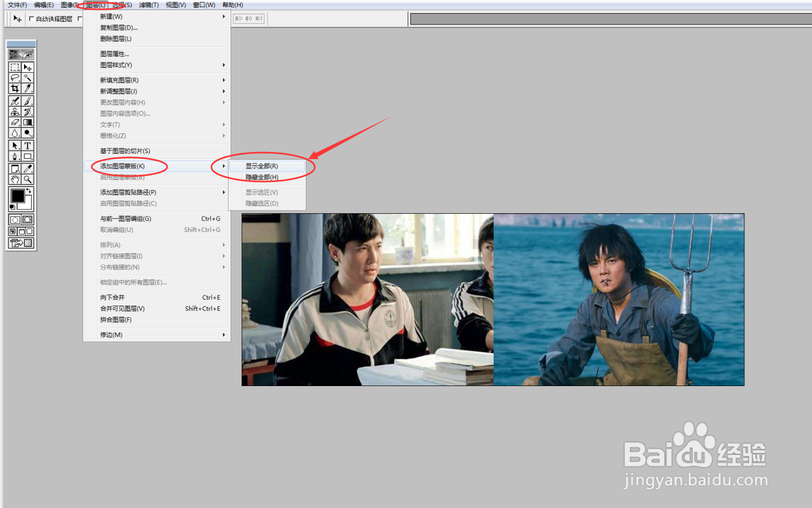
Task: Open 文件(F) menu
Action: click(17, 5)
